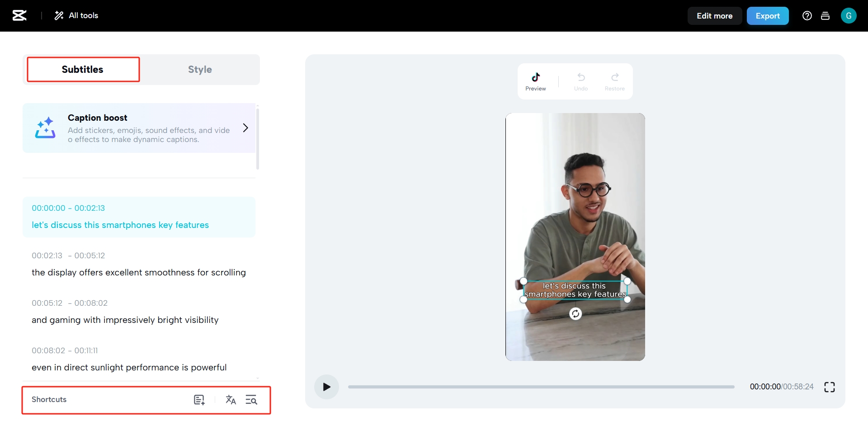Image resolution: width=868 pixels, height=431 pixels.
Task: Open the search subtitles icon near Shortcuts
Action: (252, 400)
